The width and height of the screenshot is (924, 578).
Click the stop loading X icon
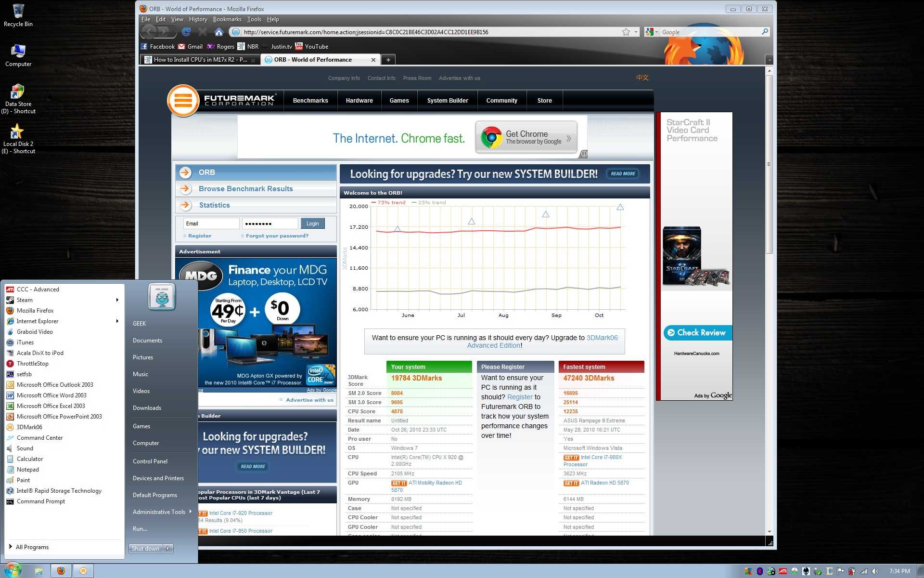[203, 32]
